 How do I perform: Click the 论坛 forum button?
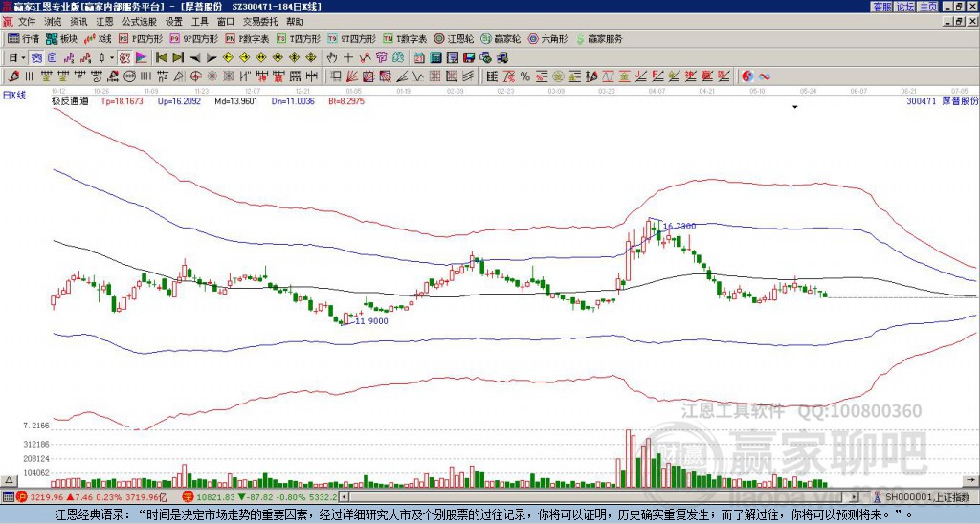point(904,6)
